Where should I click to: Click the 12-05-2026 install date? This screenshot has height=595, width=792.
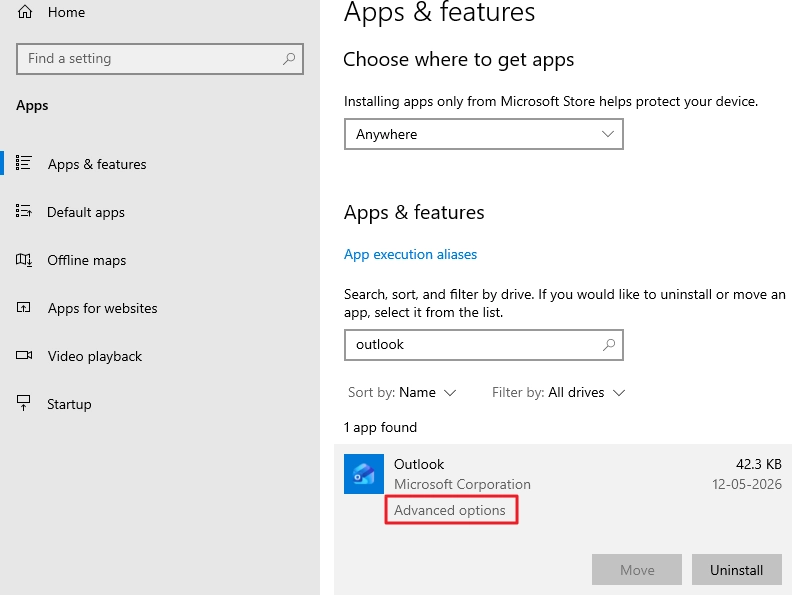point(747,484)
